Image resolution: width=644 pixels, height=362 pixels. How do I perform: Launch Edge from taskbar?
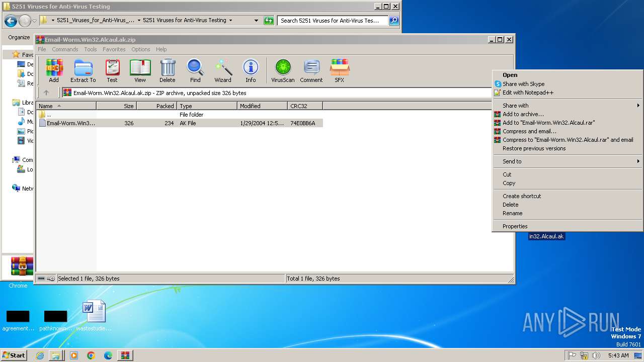pos(108,355)
